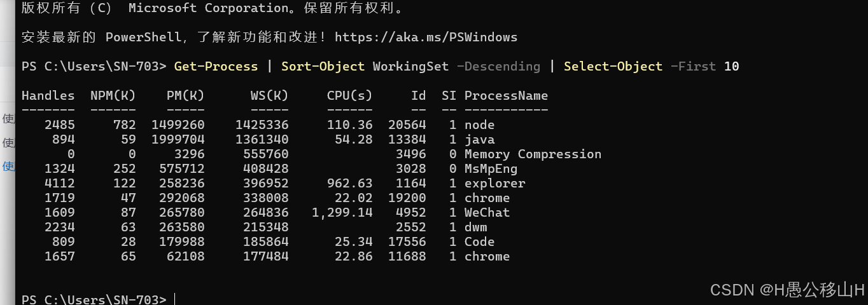Click explorer's handle count 4112
Image resolution: width=868 pixels, height=305 pixels.
click(x=60, y=183)
